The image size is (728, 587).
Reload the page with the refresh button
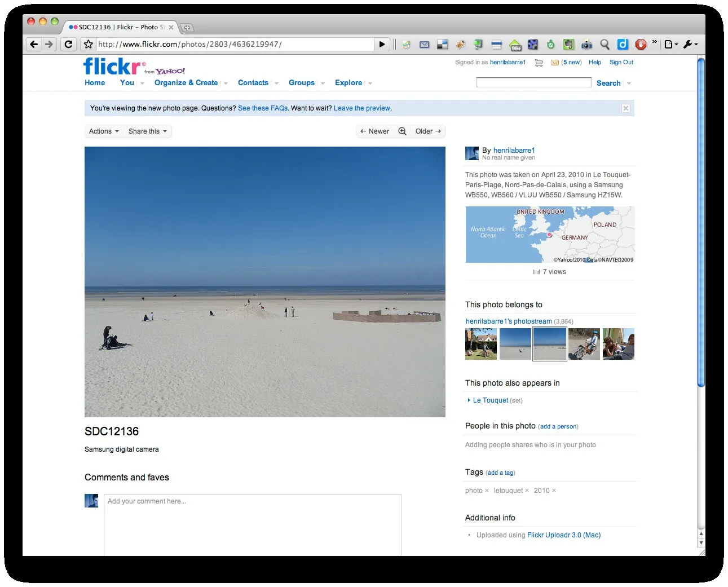[x=69, y=44]
